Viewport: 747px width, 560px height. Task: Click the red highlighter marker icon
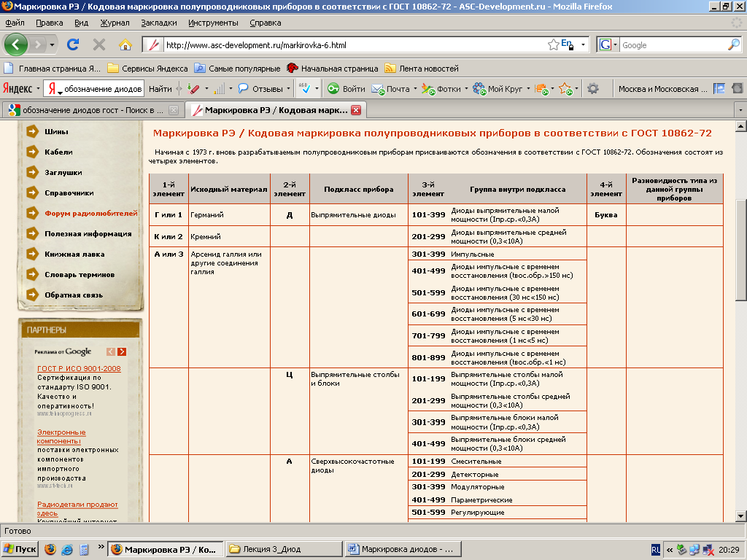click(193, 88)
